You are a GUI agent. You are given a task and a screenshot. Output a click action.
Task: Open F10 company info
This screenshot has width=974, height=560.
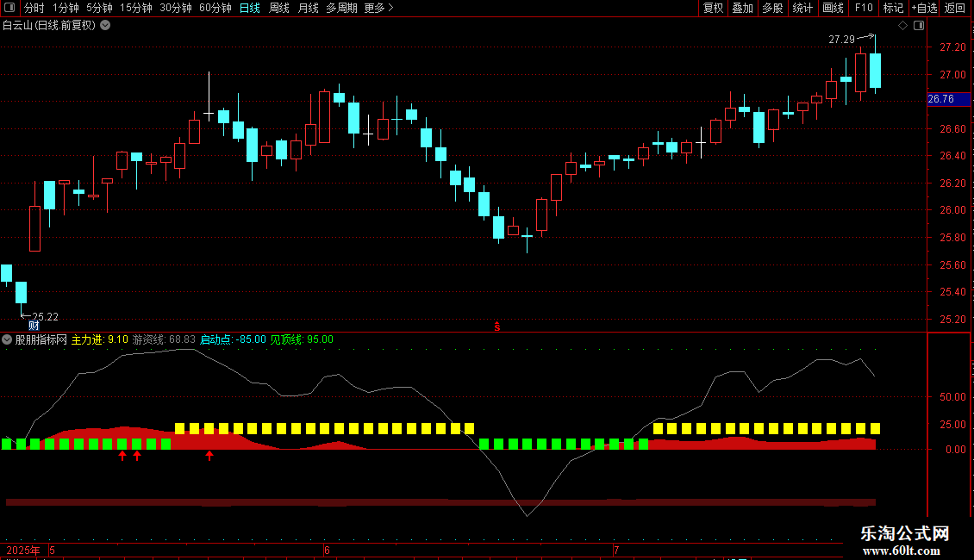pos(864,8)
